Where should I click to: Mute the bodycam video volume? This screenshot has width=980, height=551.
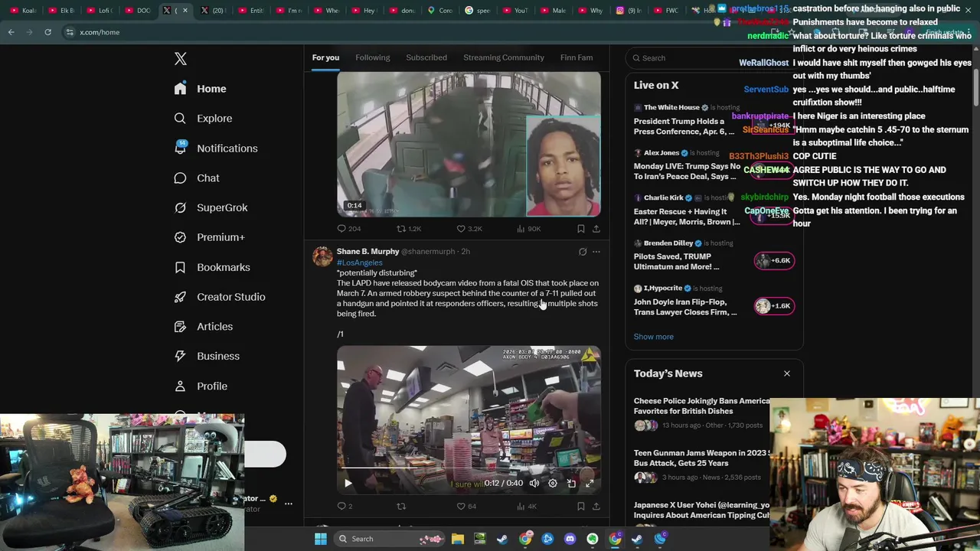534,483
